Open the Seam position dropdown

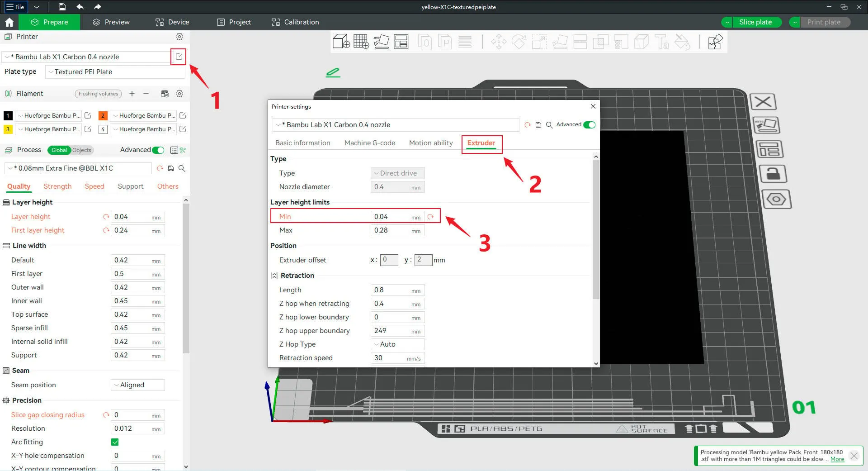[x=138, y=385]
